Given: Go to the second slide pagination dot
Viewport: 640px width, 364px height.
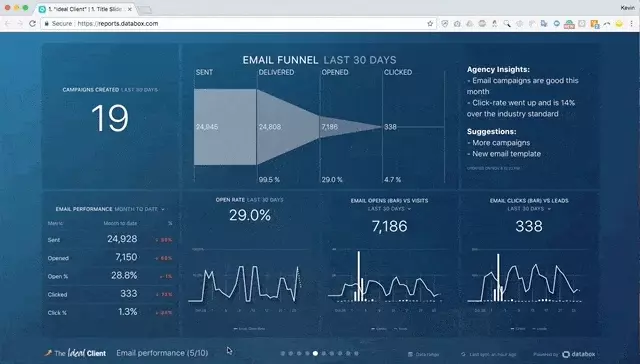Looking at the screenshot, I should click(291, 353).
